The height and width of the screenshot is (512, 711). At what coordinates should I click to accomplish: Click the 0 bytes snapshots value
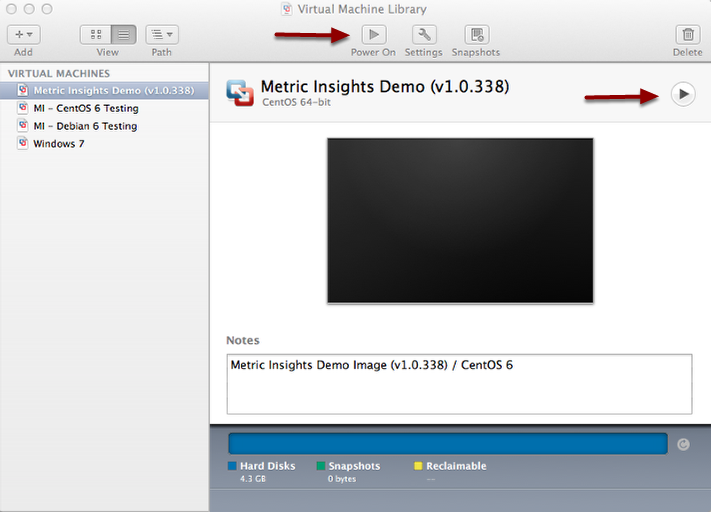click(342, 479)
